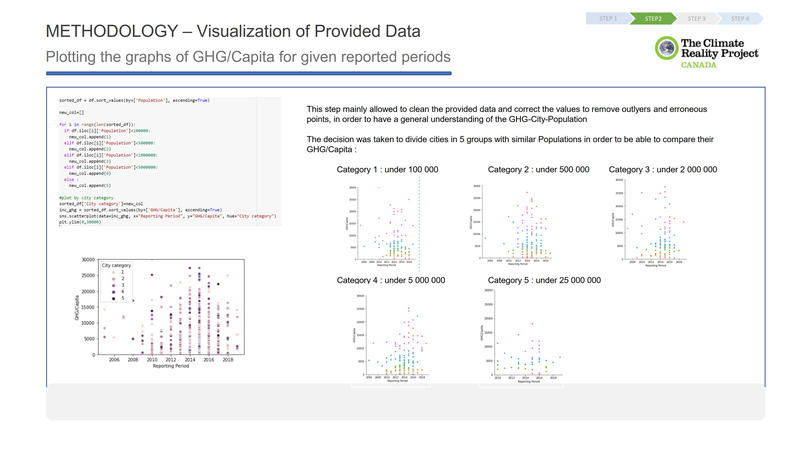Image resolution: width=806 pixels, height=453 pixels.
Task: Click the blue underline bar below subtitle
Action: click(x=249, y=74)
